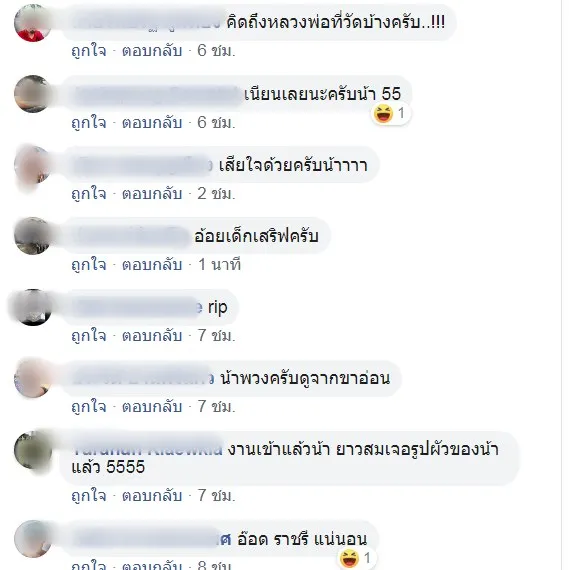Open commenter name before 'อ๊อด ราชรี แน่นอน'

(152, 539)
